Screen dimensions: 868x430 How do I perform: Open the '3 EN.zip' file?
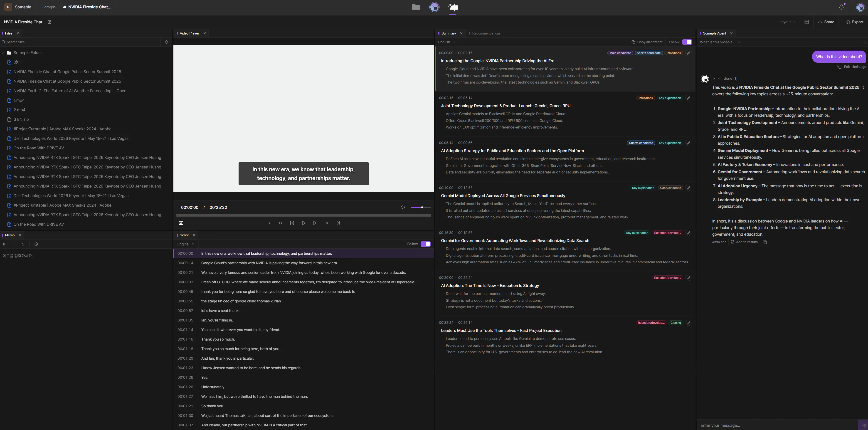click(21, 120)
